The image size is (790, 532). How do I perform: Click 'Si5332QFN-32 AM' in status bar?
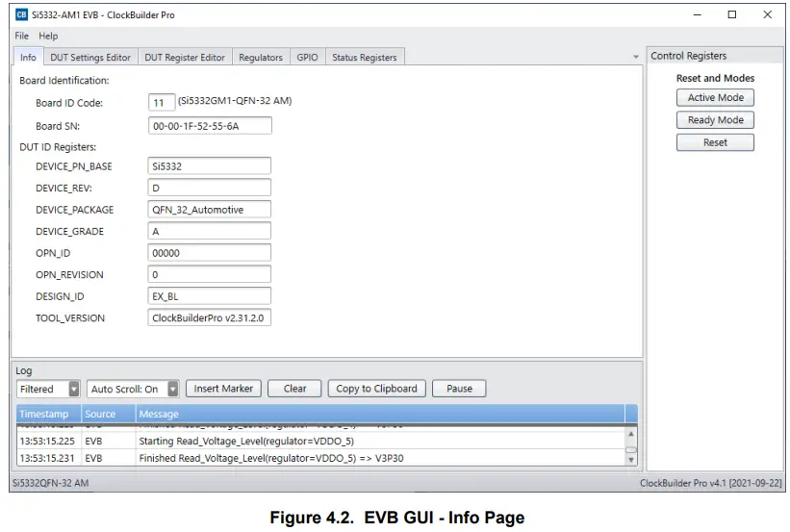tap(50, 483)
